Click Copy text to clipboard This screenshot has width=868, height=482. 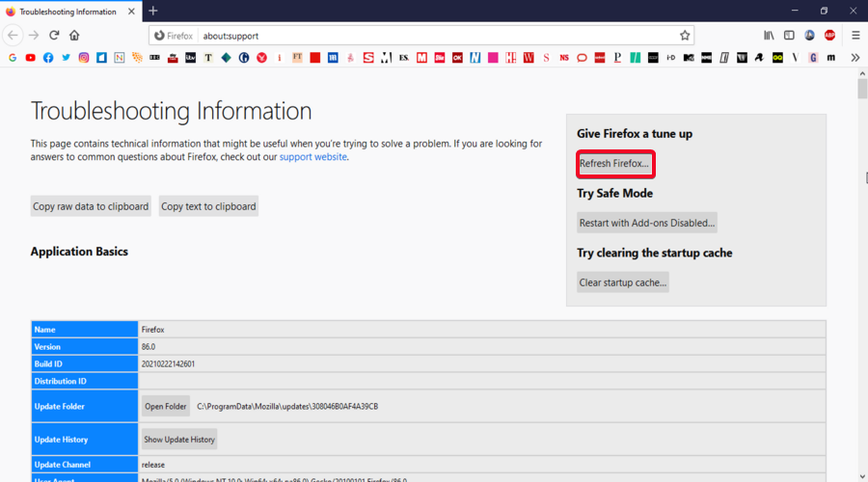point(208,206)
